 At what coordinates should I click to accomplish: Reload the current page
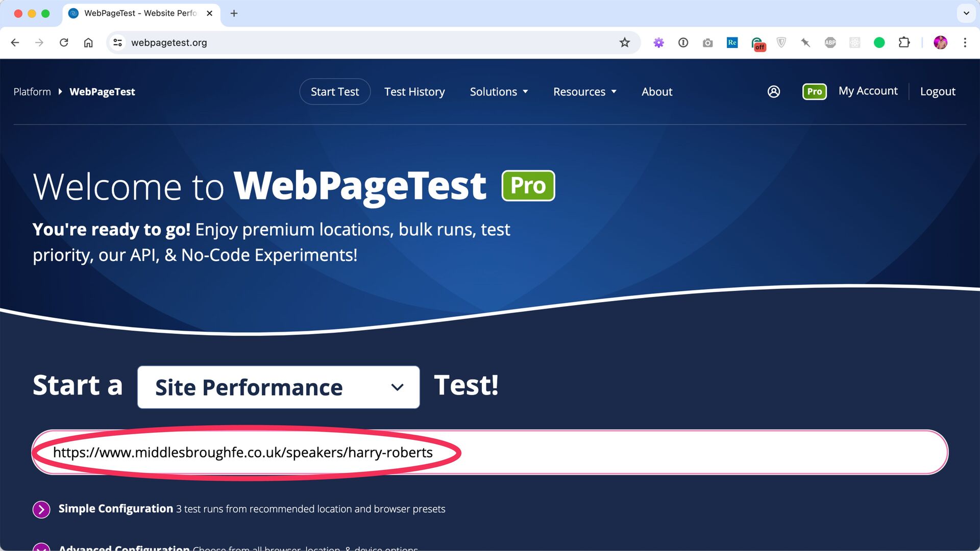click(x=64, y=42)
